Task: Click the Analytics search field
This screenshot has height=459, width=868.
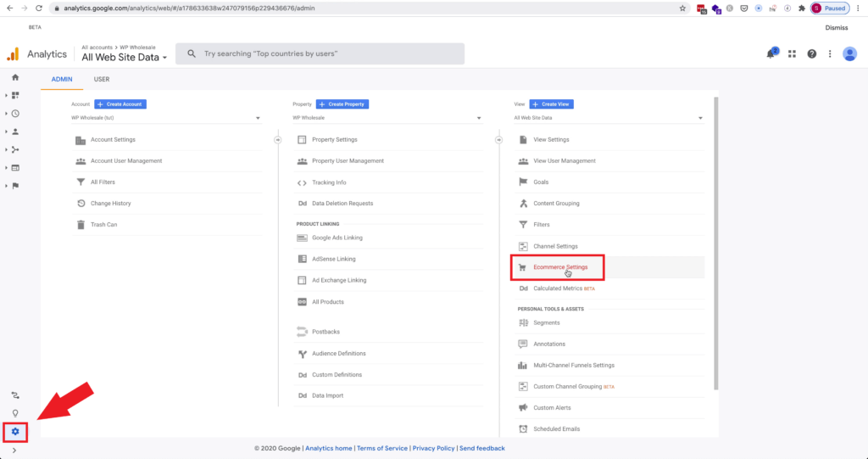Action: (320, 53)
